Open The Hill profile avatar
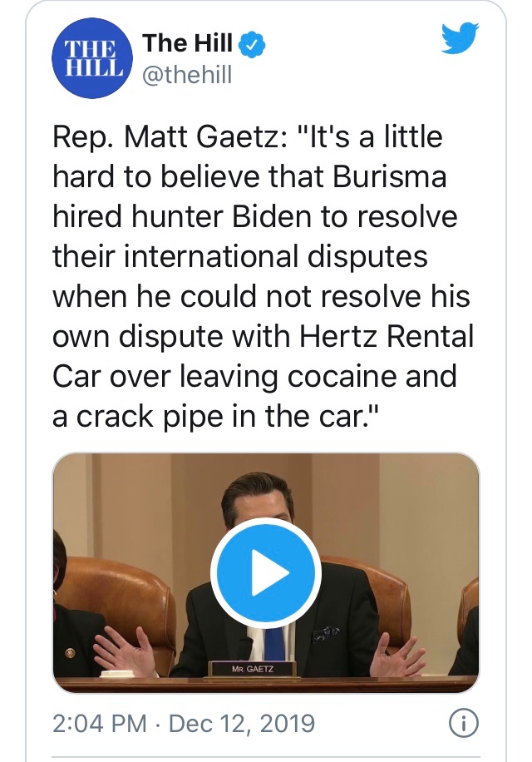This screenshot has height=762, width=532. tap(91, 59)
